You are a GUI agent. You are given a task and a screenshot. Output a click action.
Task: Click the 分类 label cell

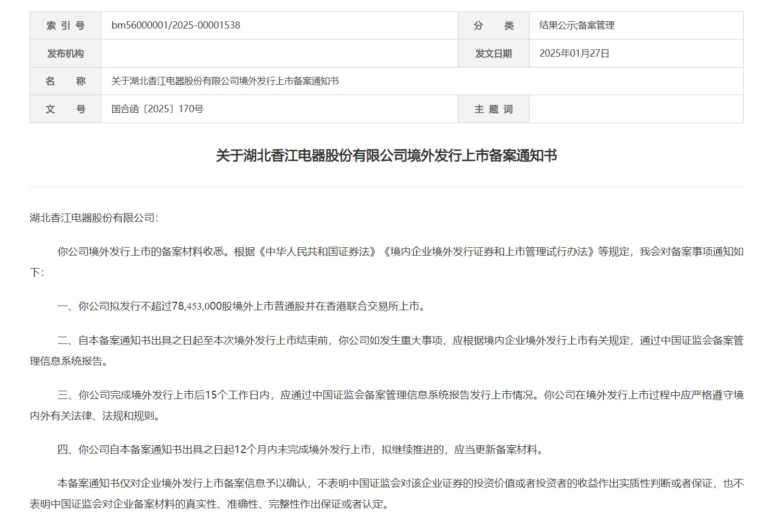494,25
